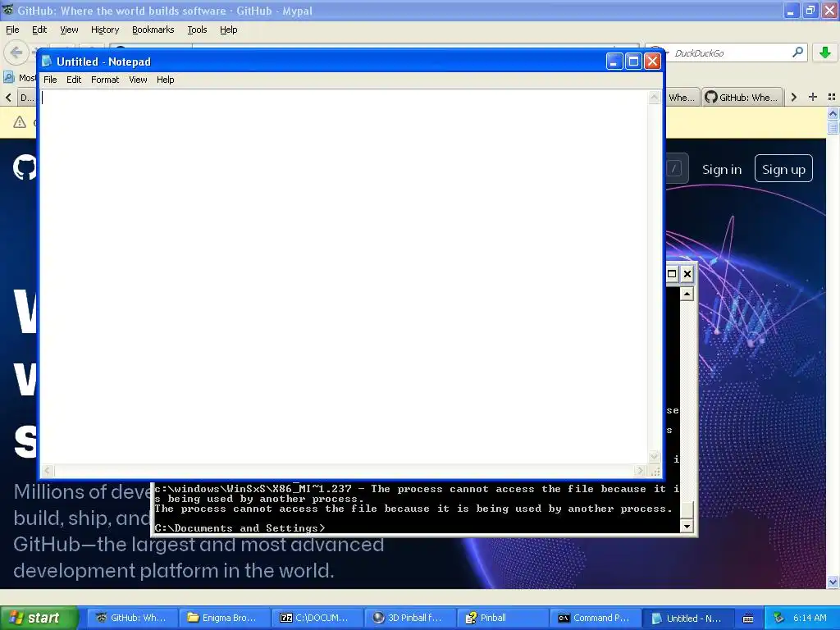Click the keyboard icon on the taskbar
This screenshot has width=840, height=630.
click(748, 619)
